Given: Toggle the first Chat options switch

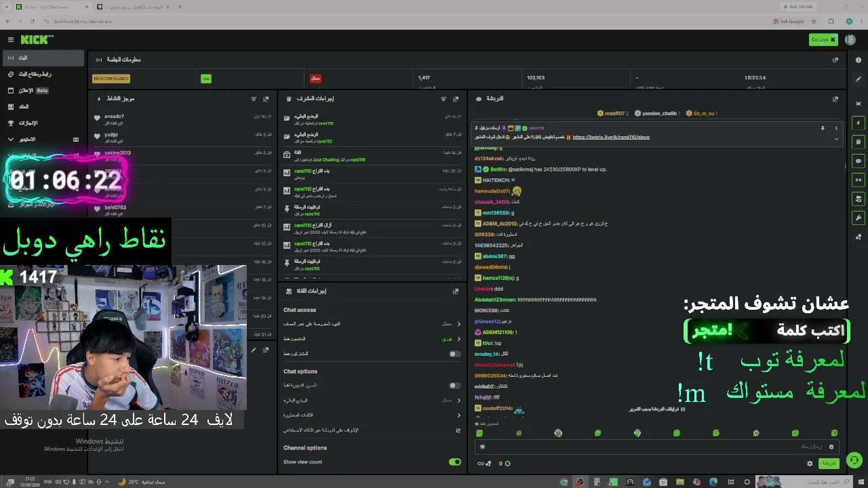Looking at the screenshot, I should click(455, 386).
